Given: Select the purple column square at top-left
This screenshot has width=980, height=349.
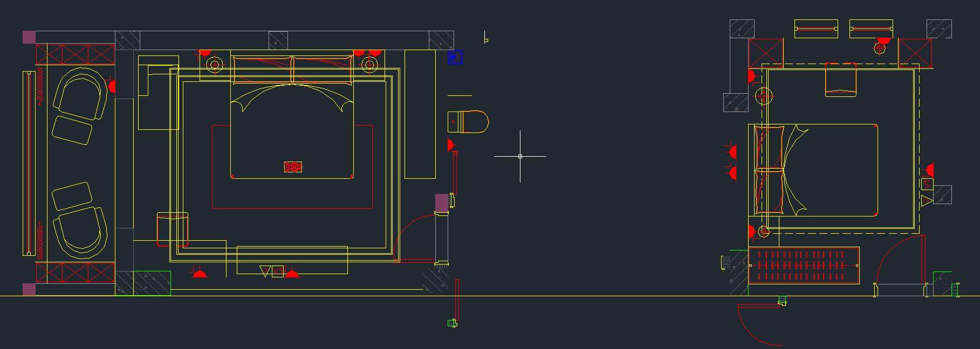Looking at the screenshot, I should click(29, 37).
